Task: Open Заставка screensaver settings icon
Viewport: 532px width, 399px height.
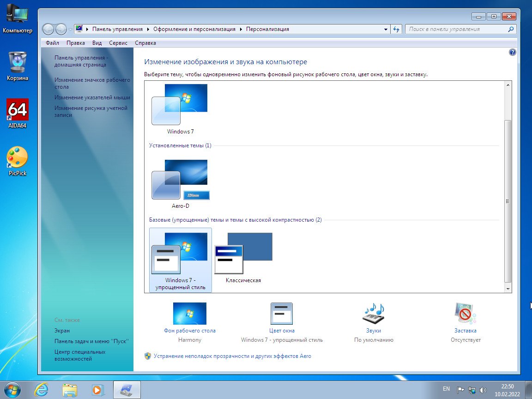Action: coord(465,314)
